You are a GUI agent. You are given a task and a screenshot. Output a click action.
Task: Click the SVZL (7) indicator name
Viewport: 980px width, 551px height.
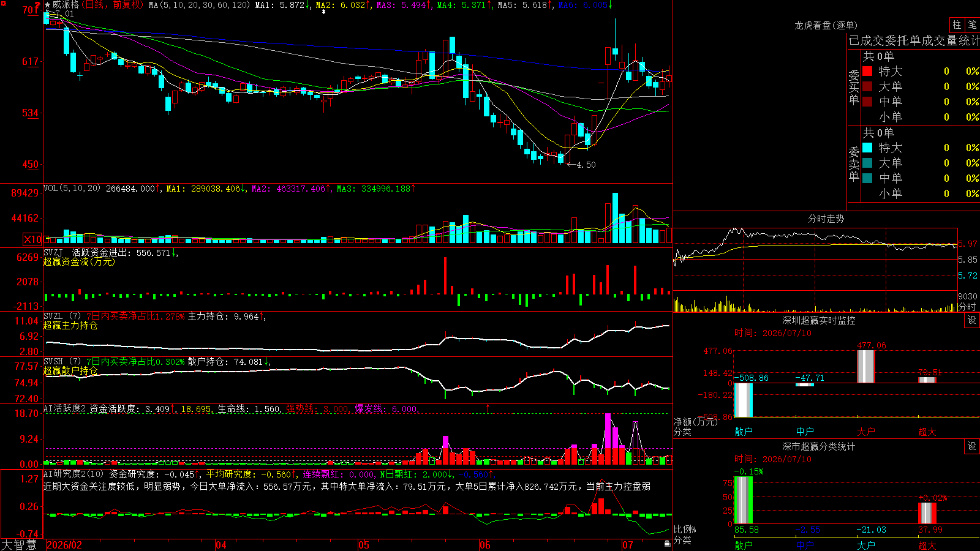click(x=62, y=316)
